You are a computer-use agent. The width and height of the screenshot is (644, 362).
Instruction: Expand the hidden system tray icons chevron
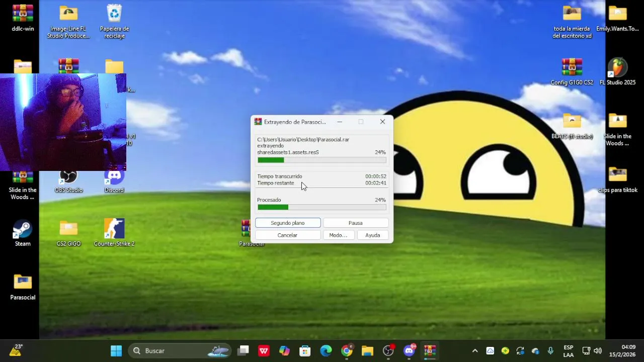pyautogui.click(x=474, y=351)
